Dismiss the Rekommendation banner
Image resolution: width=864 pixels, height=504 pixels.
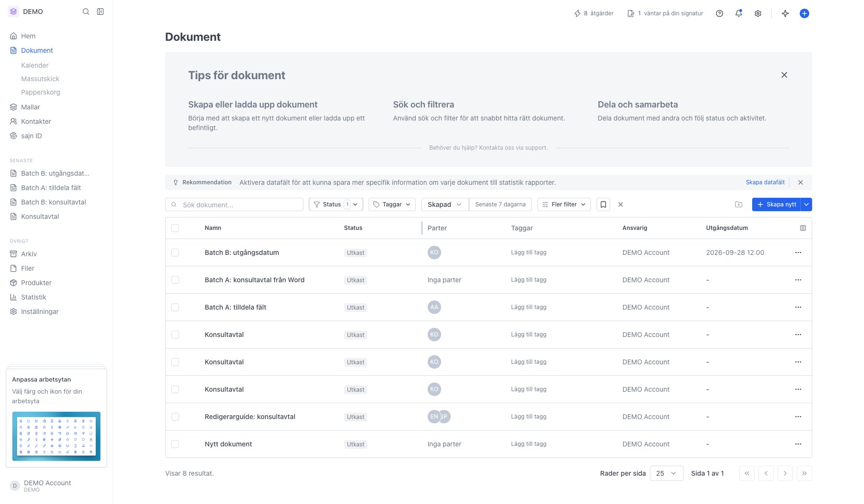801,182
